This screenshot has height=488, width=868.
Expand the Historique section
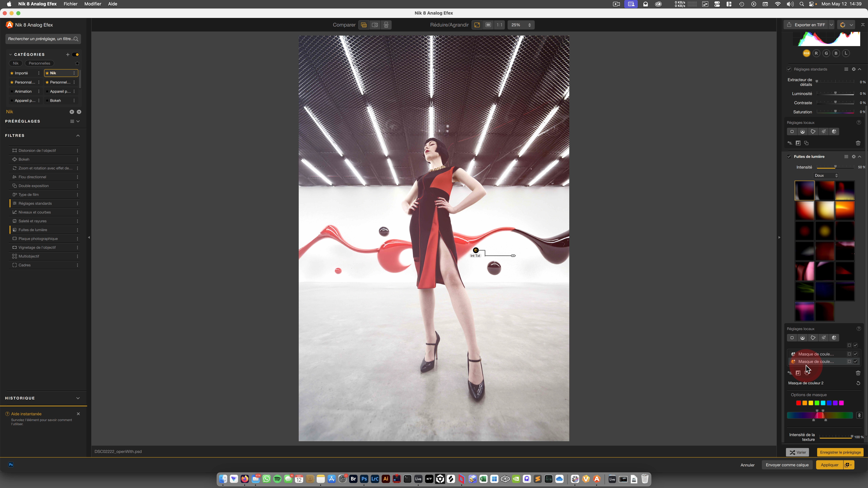(78, 398)
